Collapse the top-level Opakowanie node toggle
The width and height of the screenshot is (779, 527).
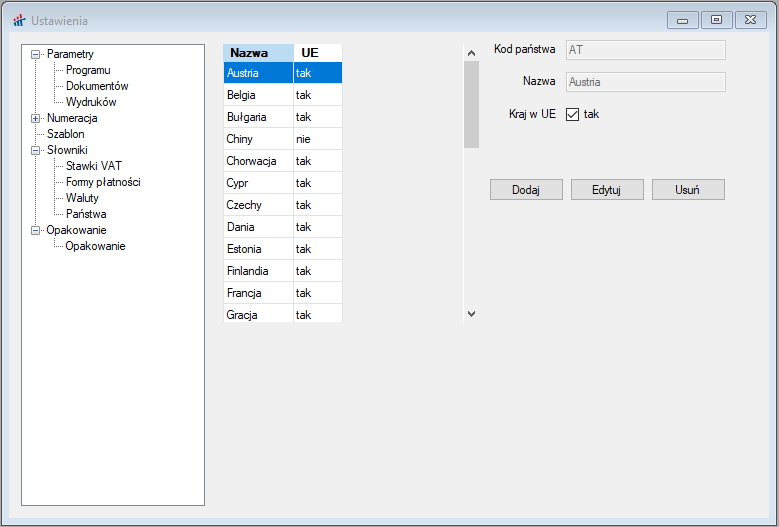click(x=35, y=230)
